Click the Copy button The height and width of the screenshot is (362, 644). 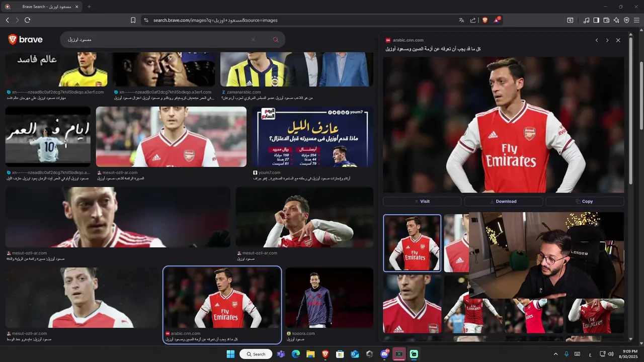pos(585,201)
